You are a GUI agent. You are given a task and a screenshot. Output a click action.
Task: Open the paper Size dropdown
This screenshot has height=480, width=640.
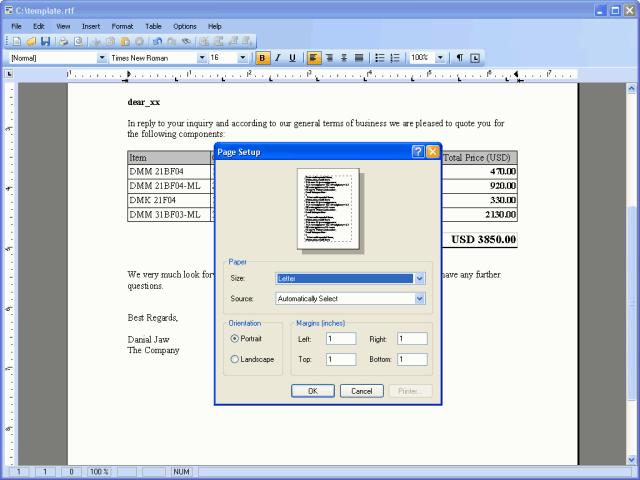coord(420,278)
